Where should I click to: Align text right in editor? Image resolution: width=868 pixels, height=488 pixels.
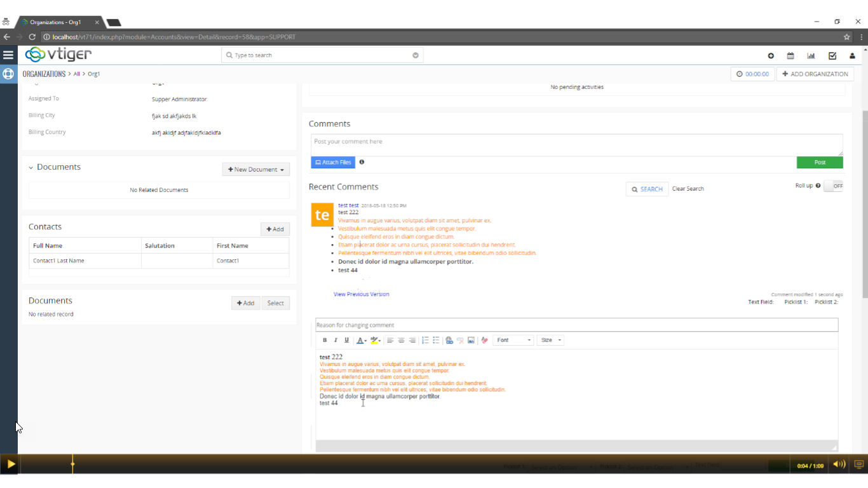(x=412, y=341)
